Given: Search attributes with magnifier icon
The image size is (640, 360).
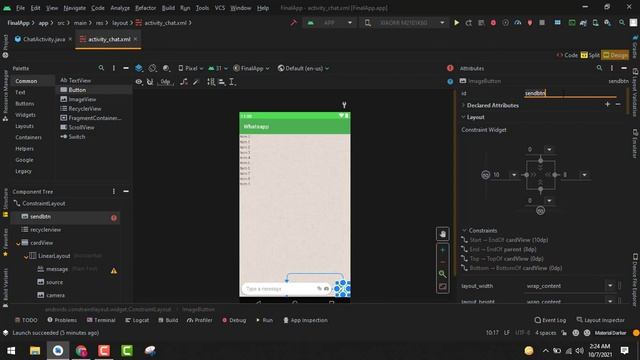Looking at the screenshot, I should 599,68.
